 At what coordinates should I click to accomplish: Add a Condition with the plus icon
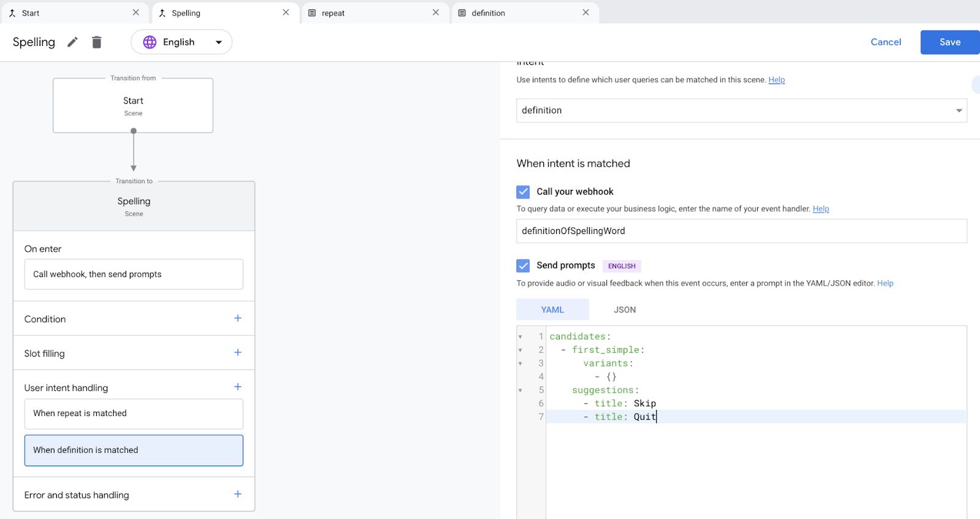click(238, 319)
